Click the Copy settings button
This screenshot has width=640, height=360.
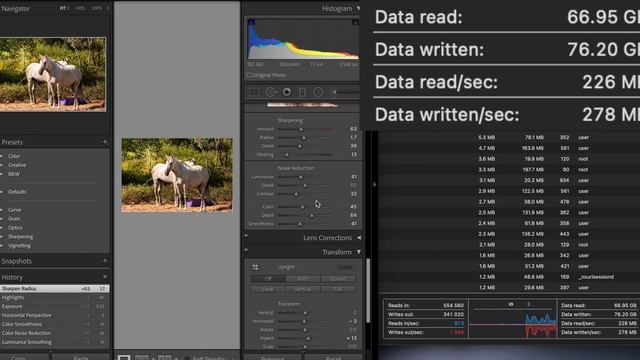[24, 357]
